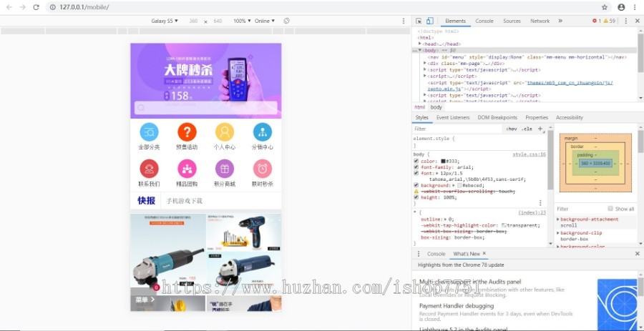Expand the font shorthand property triangle
Screen dimensions: 644x331
(437, 174)
